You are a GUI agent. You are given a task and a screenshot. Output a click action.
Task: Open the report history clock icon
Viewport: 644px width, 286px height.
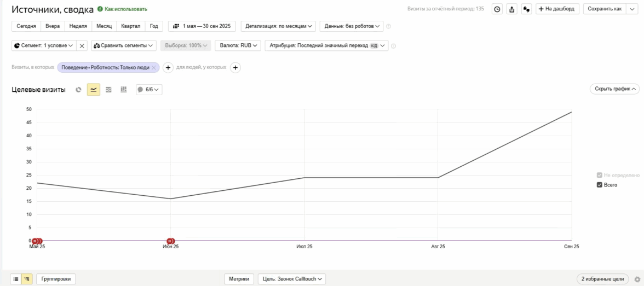pos(497,9)
